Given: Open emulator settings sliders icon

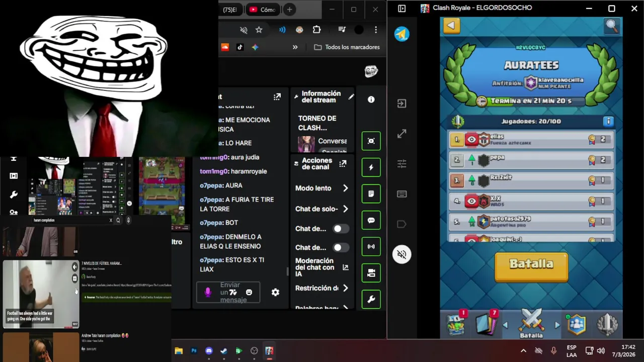Looking at the screenshot, I should (x=401, y=164).
